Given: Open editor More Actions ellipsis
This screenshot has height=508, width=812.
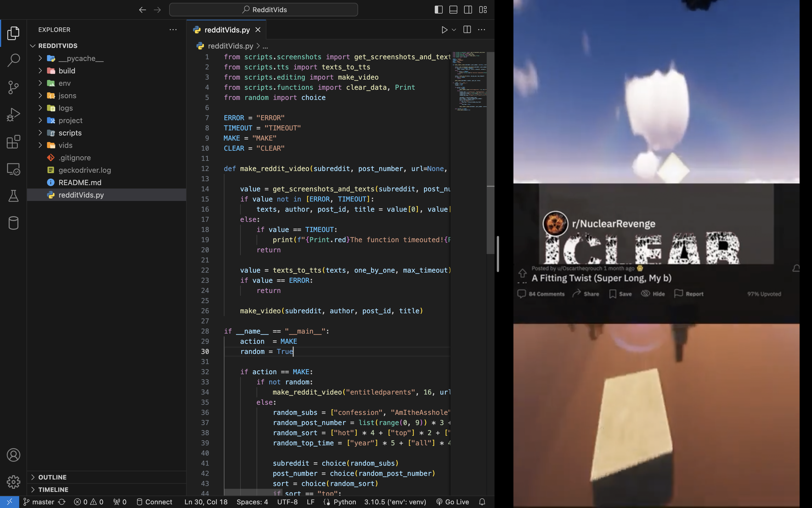Looking at the screenshot, I should click(x=482, y=30).
